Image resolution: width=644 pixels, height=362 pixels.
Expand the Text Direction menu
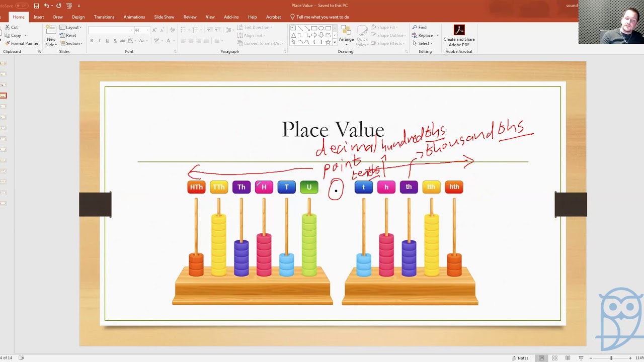255,27
